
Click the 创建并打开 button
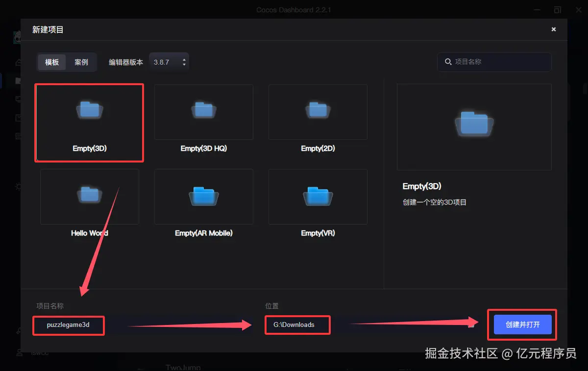pyautogui.click(x=523, y=325)
